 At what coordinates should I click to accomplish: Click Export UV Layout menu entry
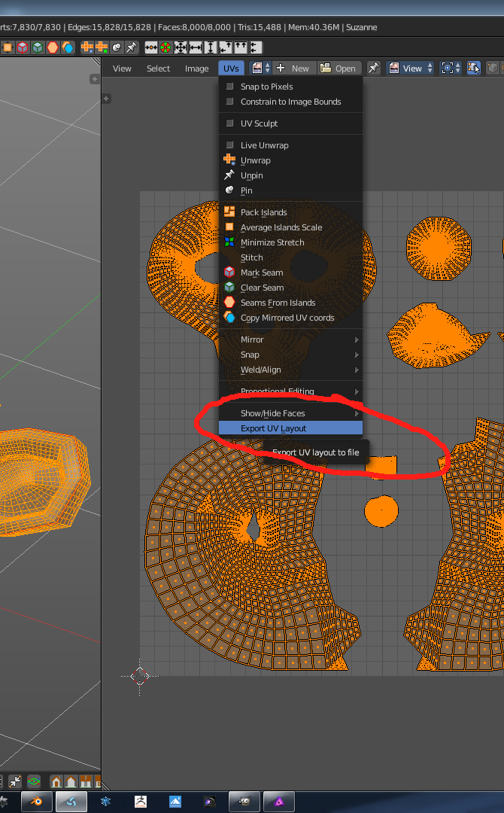[290, 428]
